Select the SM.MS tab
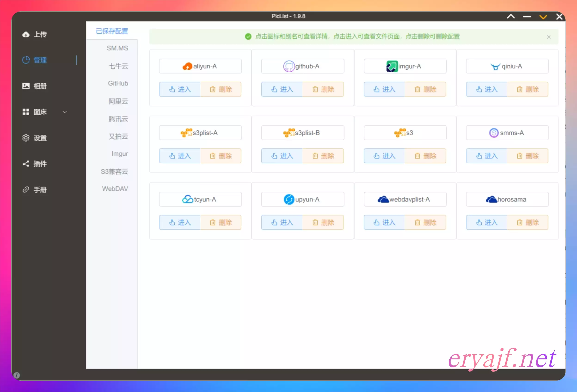This screenshot has height=392, width=577. 117,48
